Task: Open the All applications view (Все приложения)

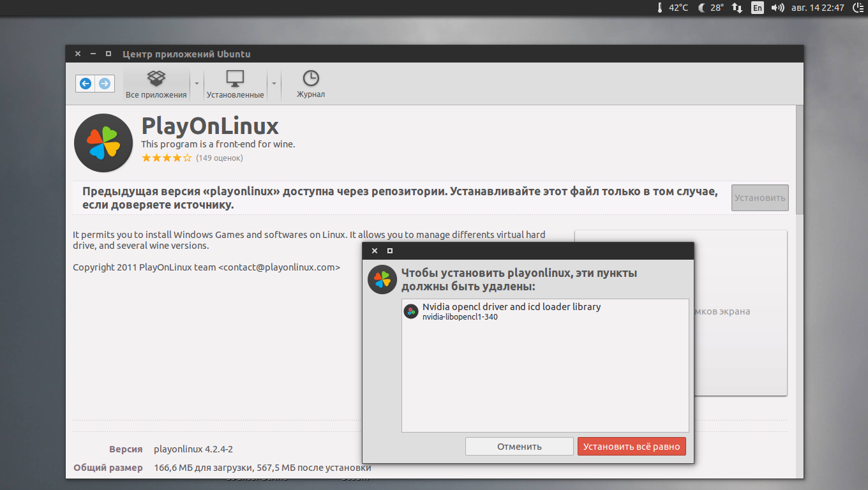Action: point(156,84)
